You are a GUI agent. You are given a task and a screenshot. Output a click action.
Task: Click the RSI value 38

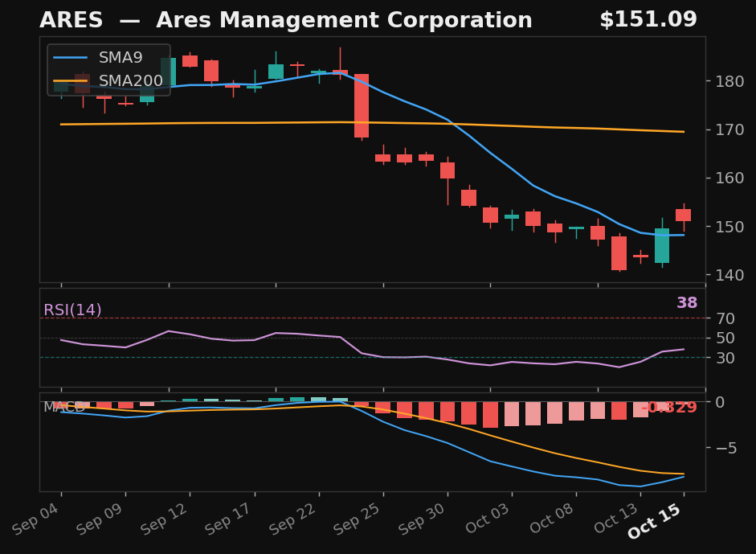click(687, 302)
